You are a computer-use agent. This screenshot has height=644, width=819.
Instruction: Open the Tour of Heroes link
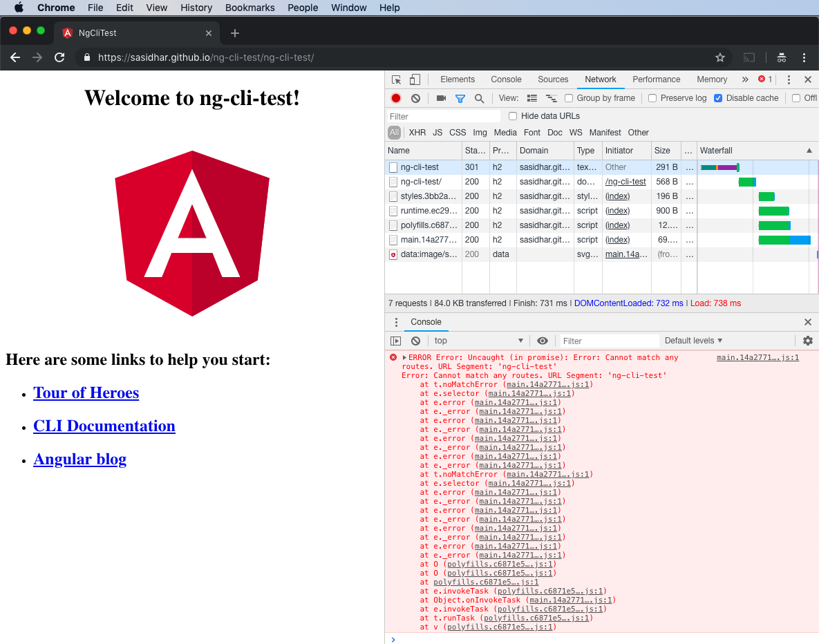pyautogui.click(x=86, y=392)
